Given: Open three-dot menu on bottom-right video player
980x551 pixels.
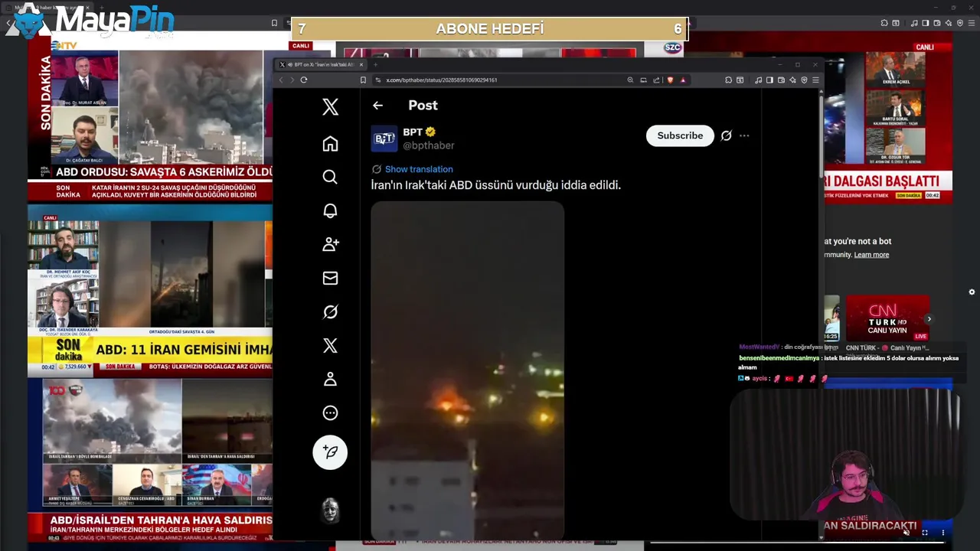Looking at the screenshot, I should [942, 533].
